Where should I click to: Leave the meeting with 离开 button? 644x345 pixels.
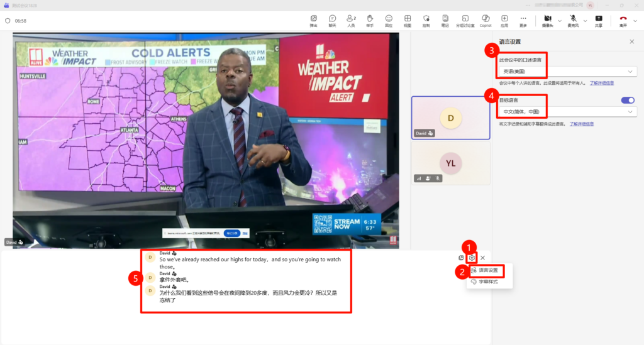point(623,20)
